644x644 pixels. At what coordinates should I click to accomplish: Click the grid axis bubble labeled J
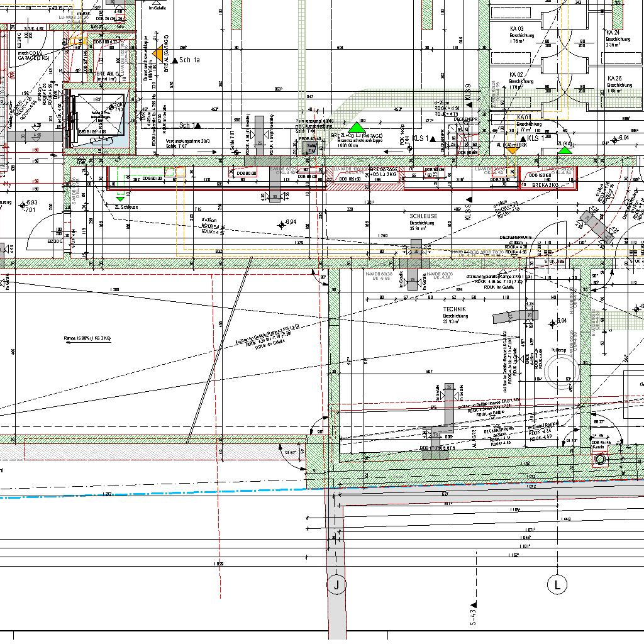(x=336, y=584)
